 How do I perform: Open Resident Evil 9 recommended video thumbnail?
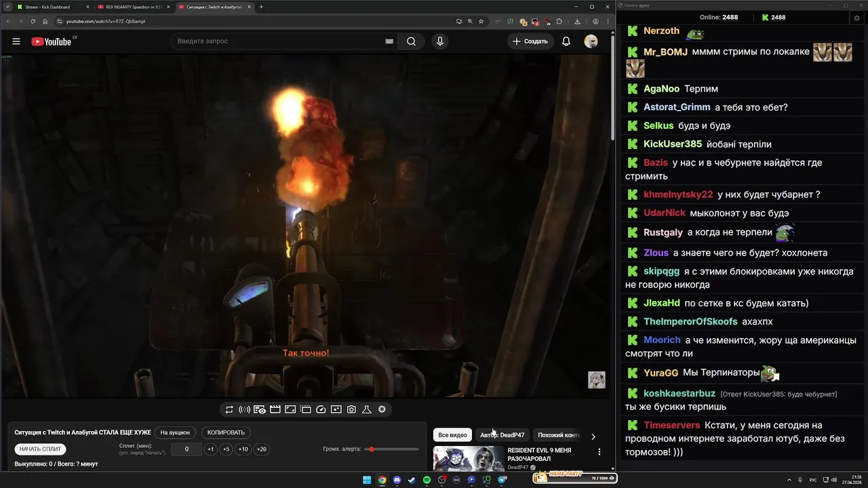coord(469,458)
